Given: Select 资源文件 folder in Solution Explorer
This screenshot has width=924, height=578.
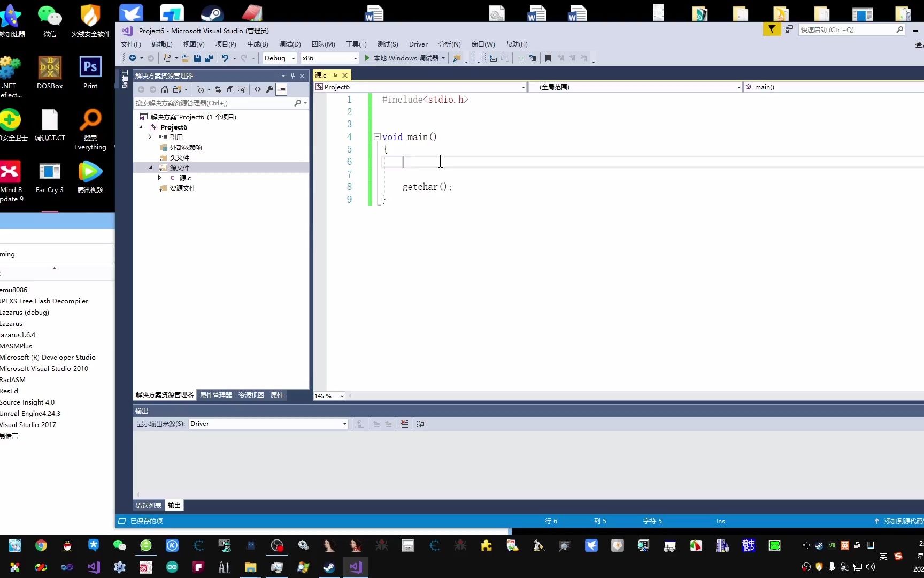Looking at the screenshot, I should [183, 188].
